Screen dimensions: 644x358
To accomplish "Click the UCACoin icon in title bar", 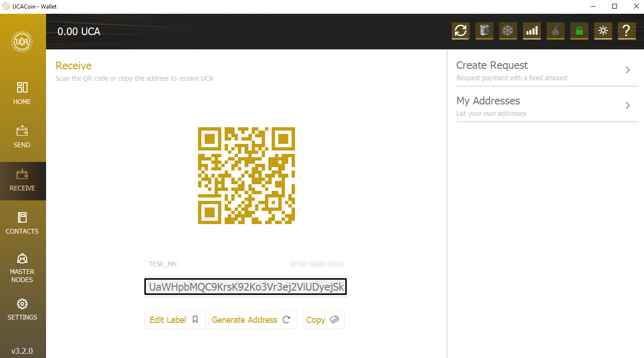I will [6, 7].
